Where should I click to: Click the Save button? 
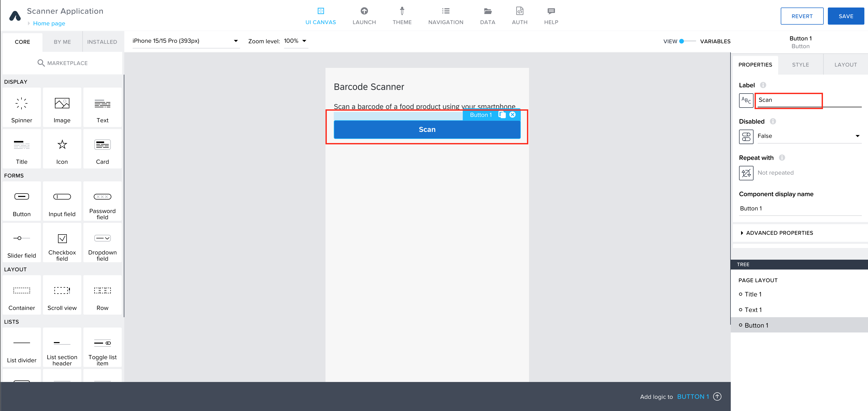pos(845,16)
